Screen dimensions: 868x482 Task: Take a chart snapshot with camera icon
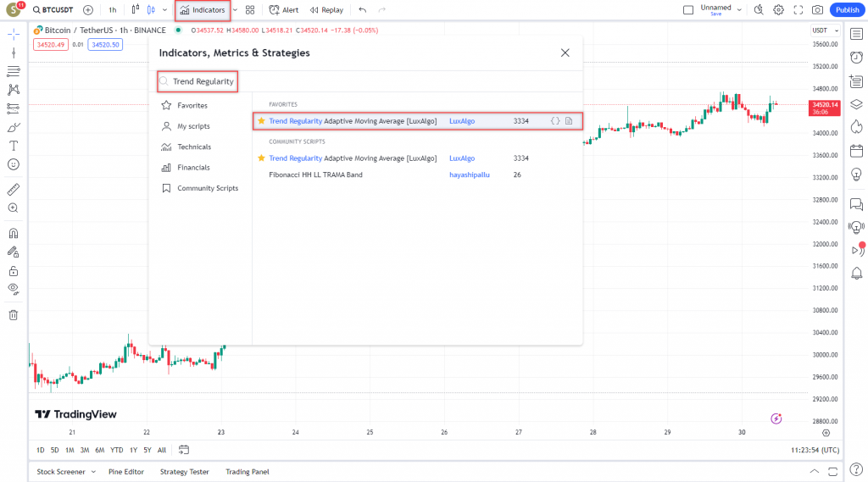[x=818, y=10]
